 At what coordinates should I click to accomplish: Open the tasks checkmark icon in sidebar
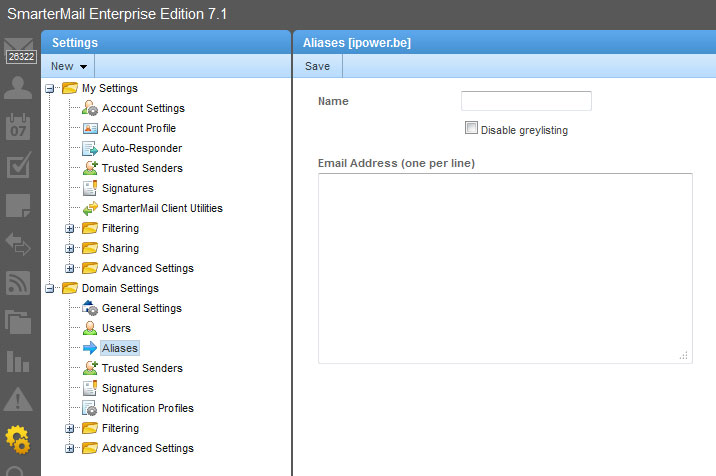[19, 165]
